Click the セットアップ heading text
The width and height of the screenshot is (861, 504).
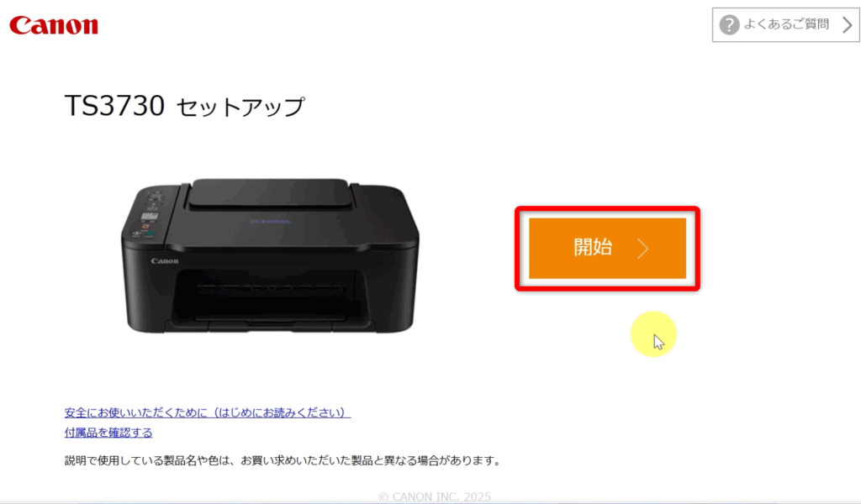tap(240, 107)
